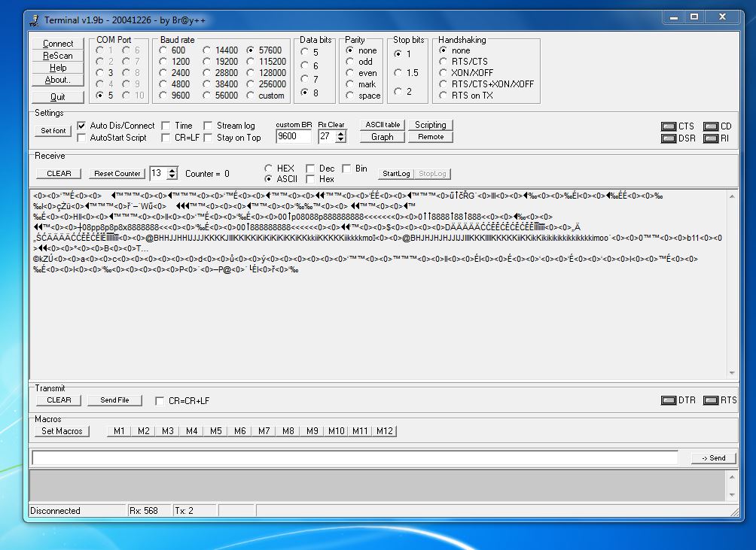Click the CD status indicator
The height and width of the screenshot is (550, 756).
tap(710, 126)
